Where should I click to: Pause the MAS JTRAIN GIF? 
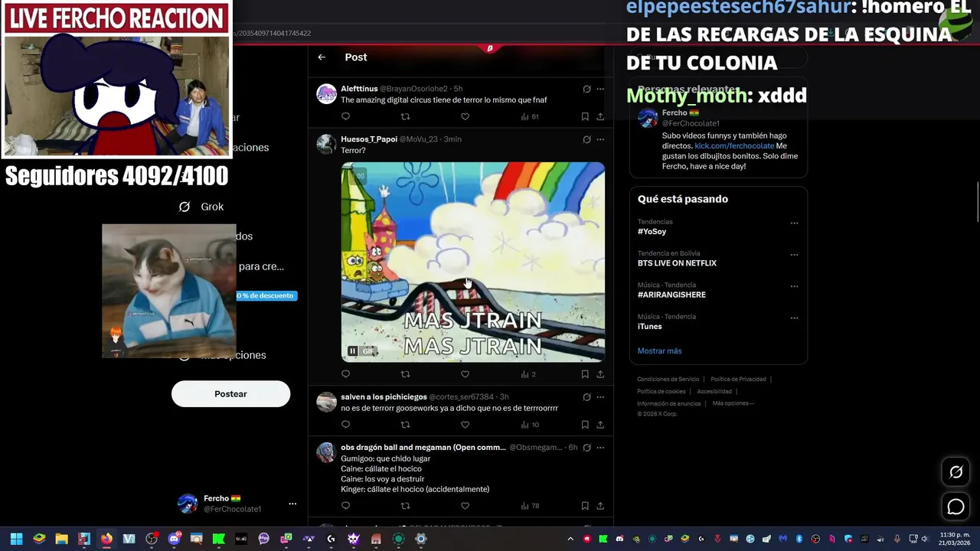pyautogui.click(x=352, y=351)
